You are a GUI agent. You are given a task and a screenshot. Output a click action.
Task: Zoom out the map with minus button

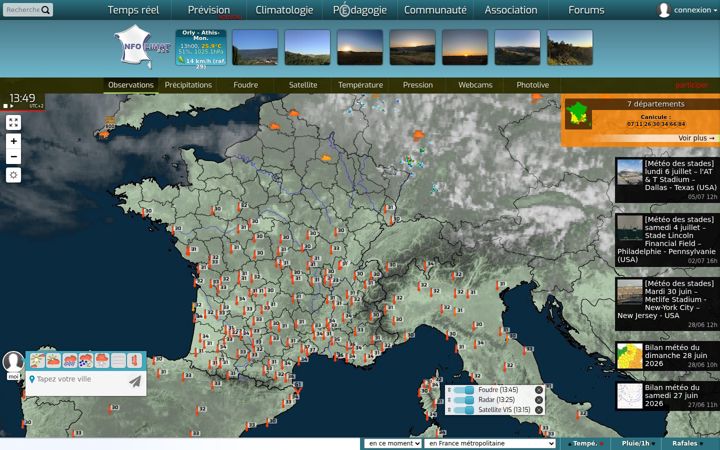[x=13, y=156]
